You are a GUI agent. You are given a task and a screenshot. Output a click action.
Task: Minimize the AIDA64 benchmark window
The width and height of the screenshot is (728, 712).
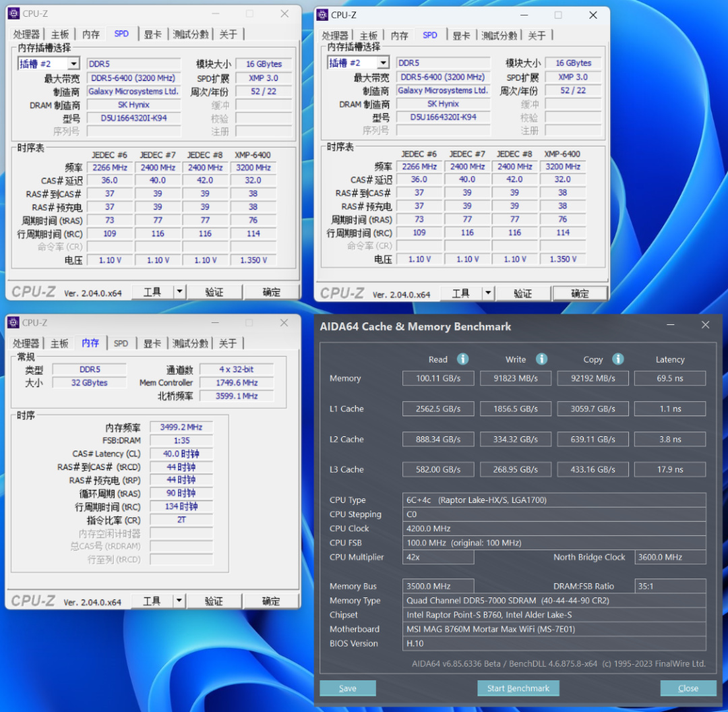(x=671, y=325)
